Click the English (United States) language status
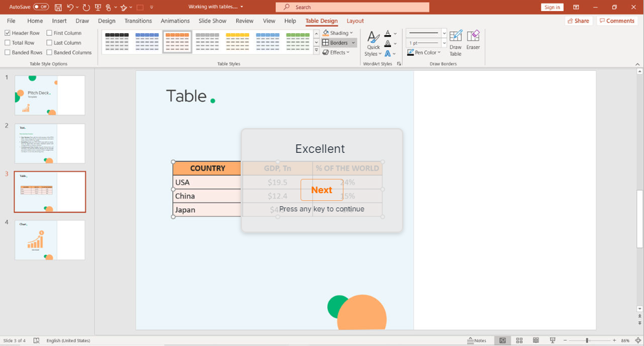Image resolution: width=644 pixels, height=346 pixels. [x=68, y=340]
